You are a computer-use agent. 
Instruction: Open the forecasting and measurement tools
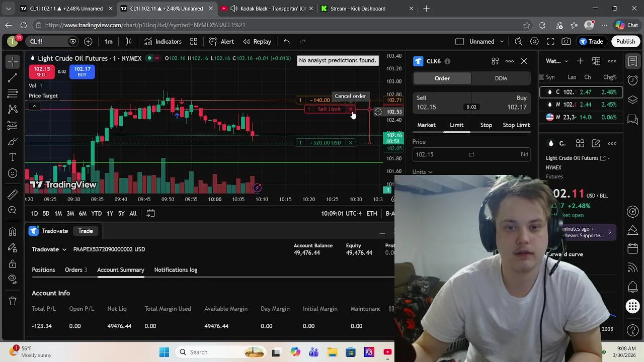pos(13,126)
